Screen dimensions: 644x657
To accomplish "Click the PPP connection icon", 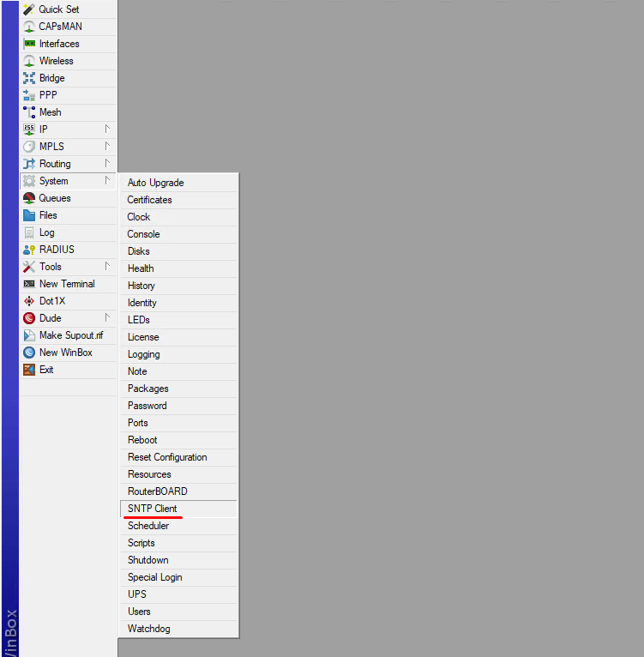I will [x=29, y=95].
